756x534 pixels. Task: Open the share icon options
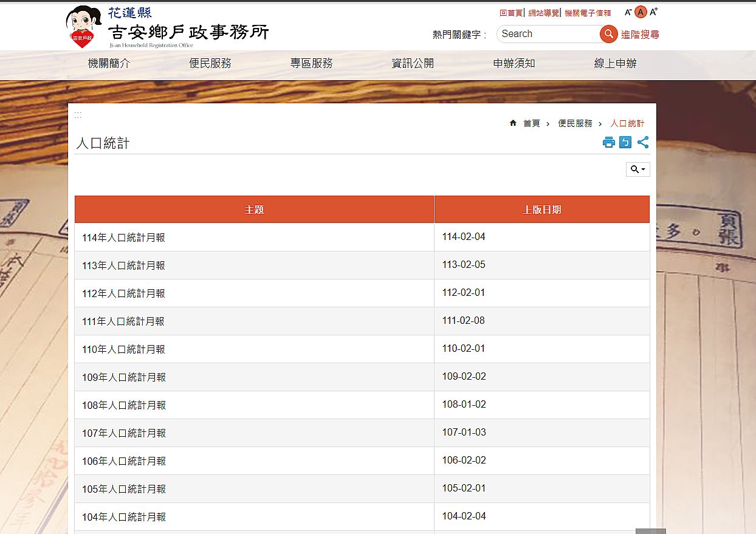click(x=643, y=142)
